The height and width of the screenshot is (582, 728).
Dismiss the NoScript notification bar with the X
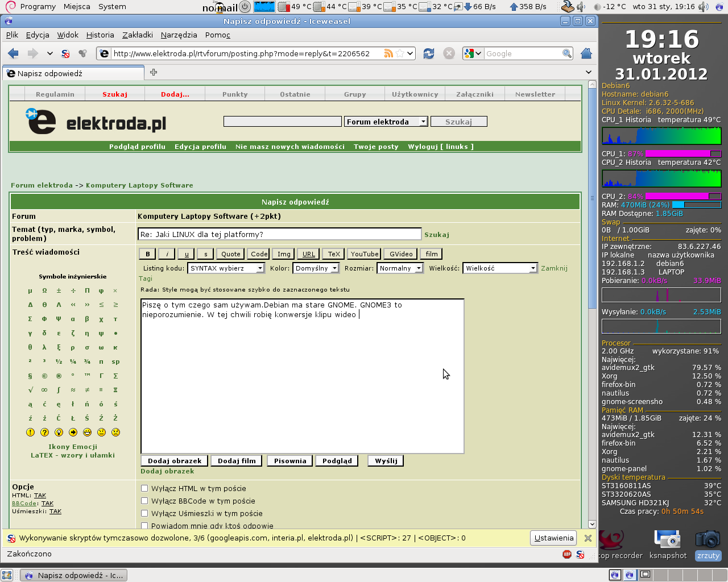pyautogui.click(x=588, y=538)
